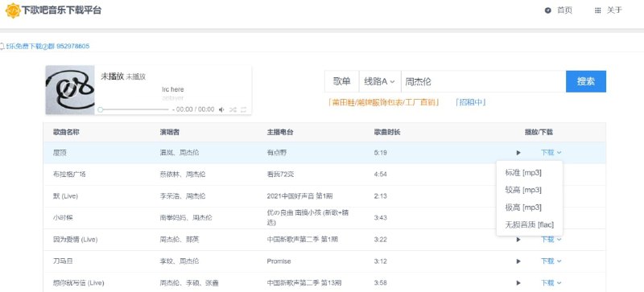The width and height of the screenshot is (644, 292).
Task: Open the 首页 home page
Action: (x=558, y=10)
